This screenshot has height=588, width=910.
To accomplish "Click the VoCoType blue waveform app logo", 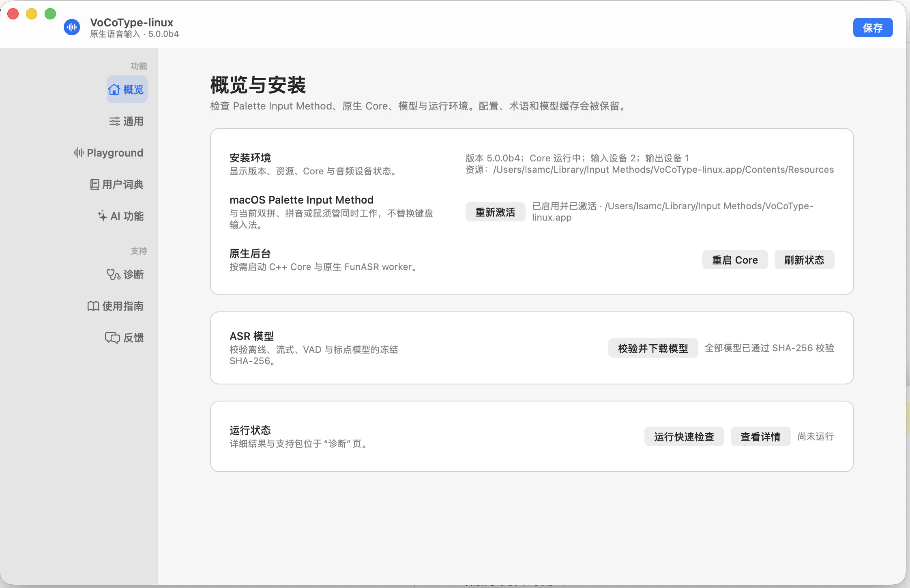I will (72, 27).
